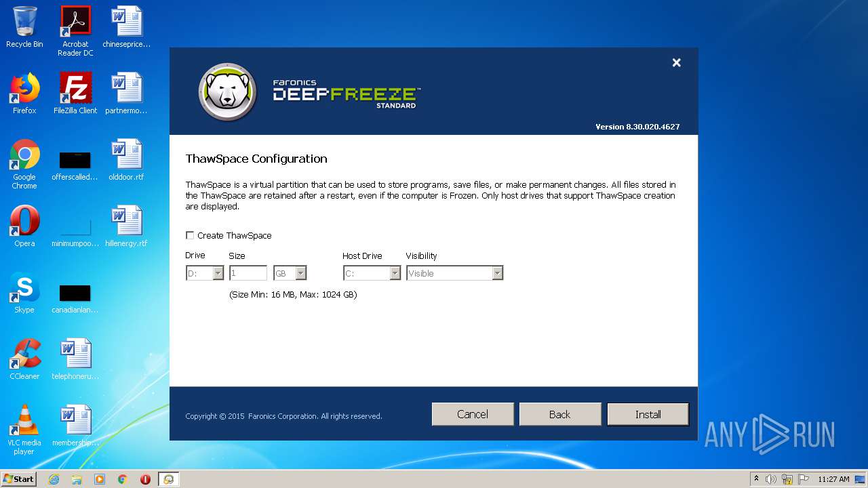
Task: Open the volume speaker tray icon
Action: [771, 479]
